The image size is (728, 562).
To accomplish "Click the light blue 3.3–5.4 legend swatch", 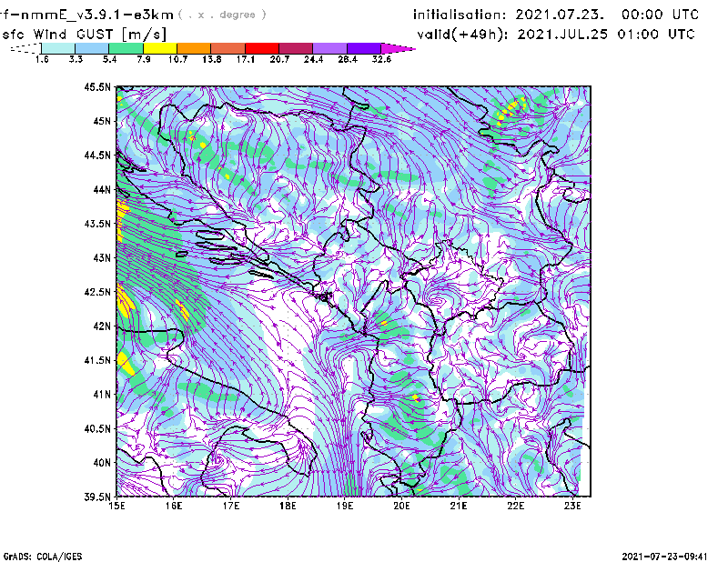I will tap(92, 48).
